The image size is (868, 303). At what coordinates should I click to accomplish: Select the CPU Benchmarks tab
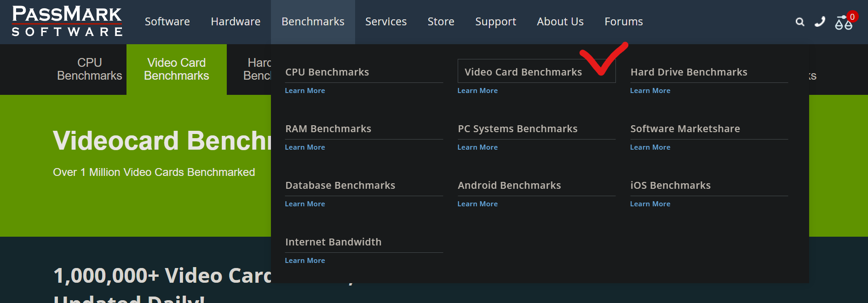(x=89, y=69)
